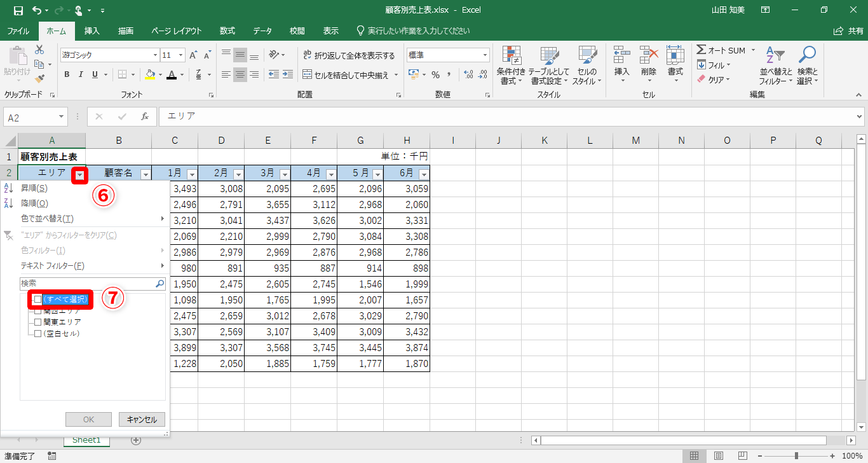Switch to the データ ribbon tab
The image size is (868, 463).
262,31
